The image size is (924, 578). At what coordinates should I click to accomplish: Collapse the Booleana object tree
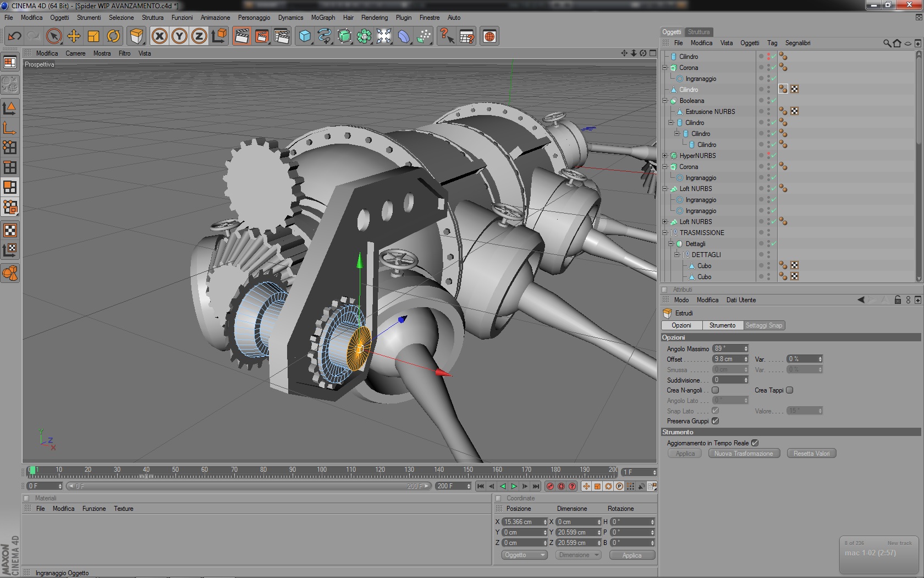665,101
